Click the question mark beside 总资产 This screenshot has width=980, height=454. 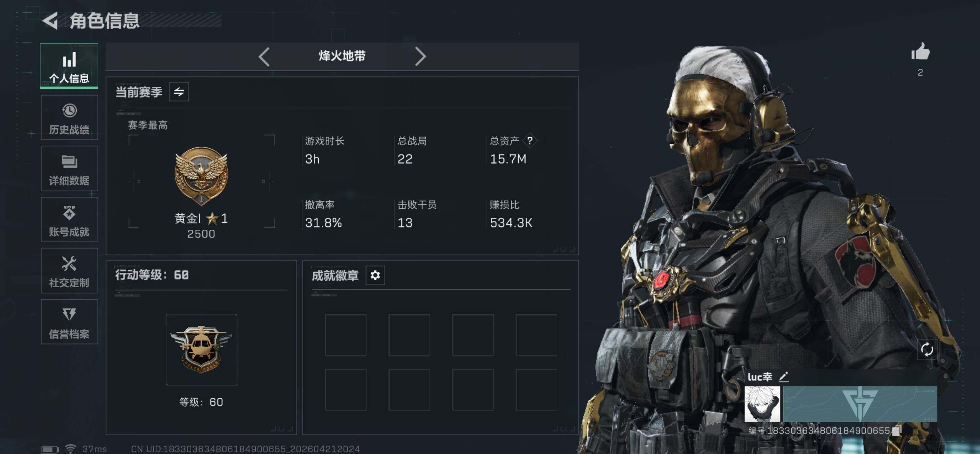pyautogui.click(x=530, y=141)
